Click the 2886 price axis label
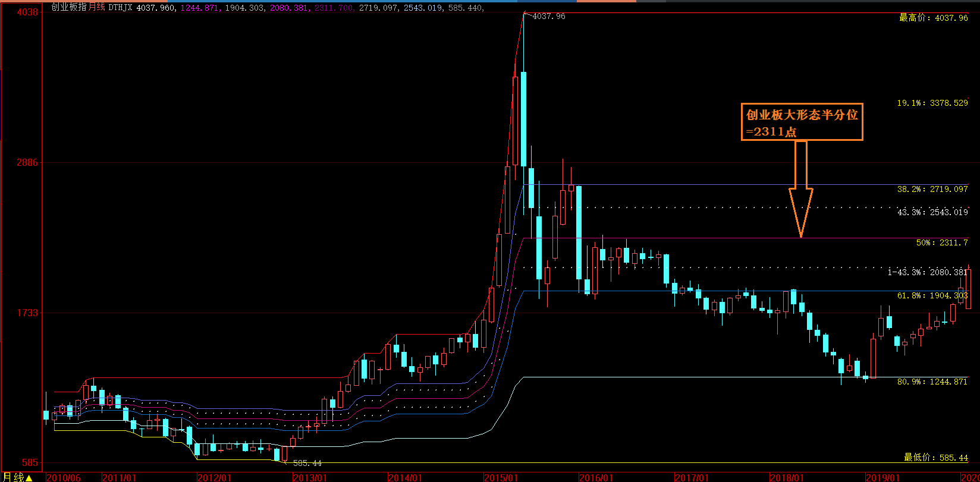 pyautogui.click(x=28, y=162)
